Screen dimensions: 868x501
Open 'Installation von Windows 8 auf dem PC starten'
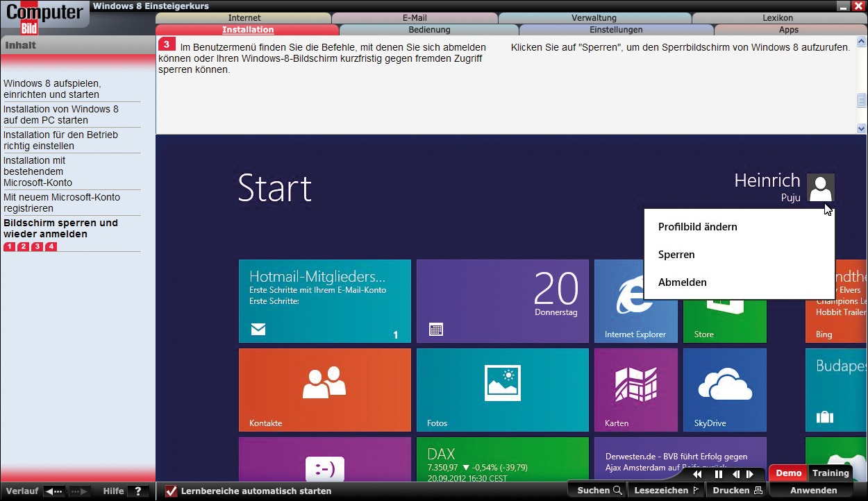(61, 114)
